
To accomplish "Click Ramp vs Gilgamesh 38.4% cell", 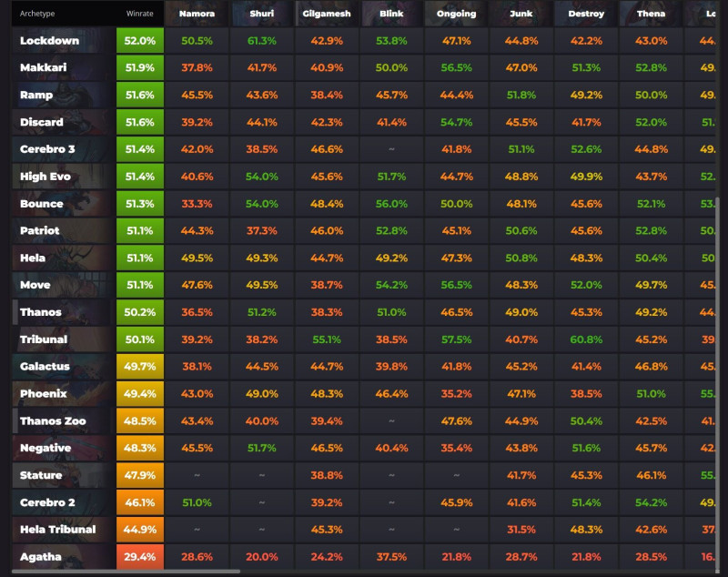I will coord(327,95).
